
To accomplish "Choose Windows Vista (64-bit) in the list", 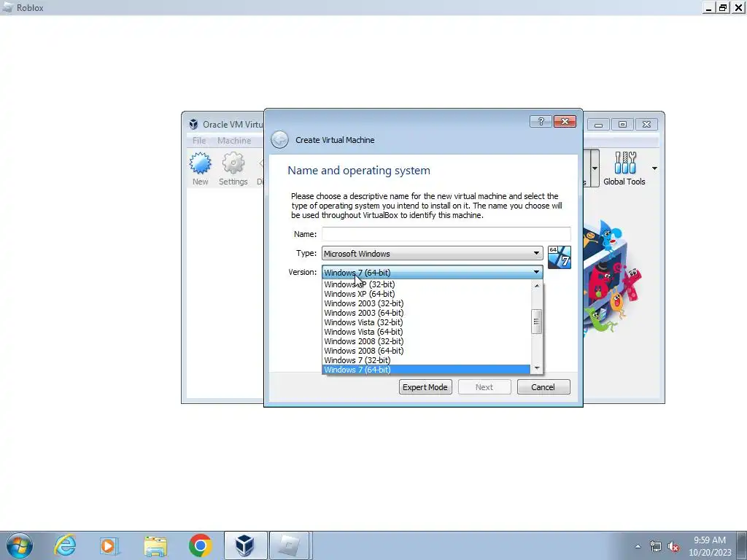I will pos(426,332).
